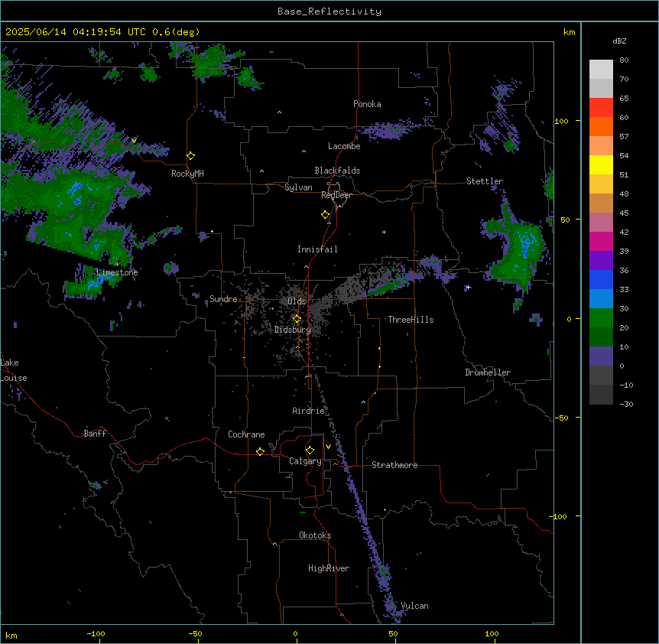Select the light blue 30-33 dBZ legend color
659x644 pixels.
[x=601, y=298]
